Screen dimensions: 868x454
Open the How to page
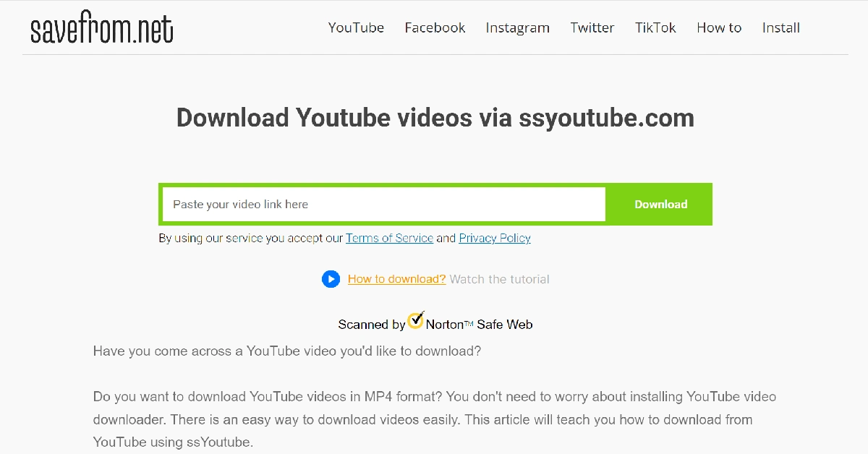pos(719,27)
